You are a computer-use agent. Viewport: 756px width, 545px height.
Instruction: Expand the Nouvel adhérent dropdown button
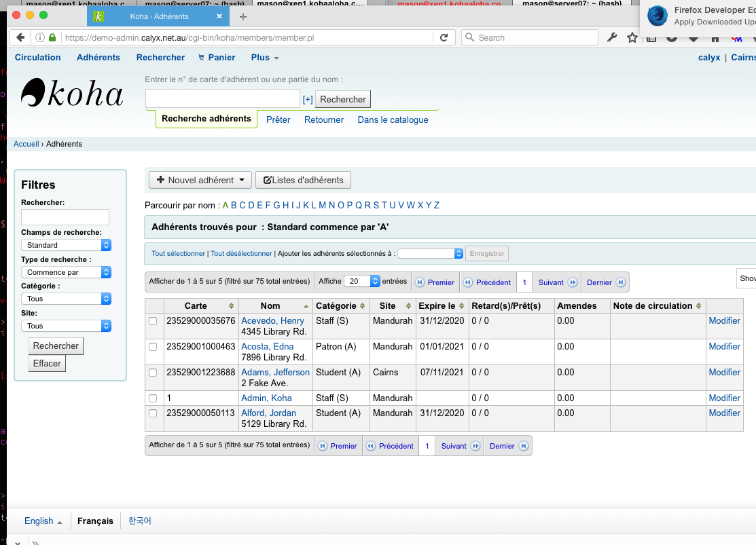click(x=200, y=180)
